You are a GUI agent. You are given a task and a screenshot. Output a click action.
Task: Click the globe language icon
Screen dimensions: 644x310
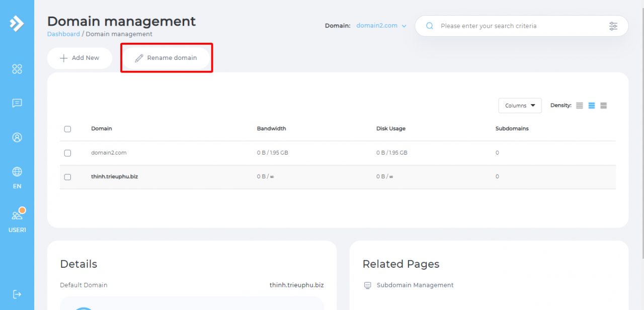pos(17,172)
